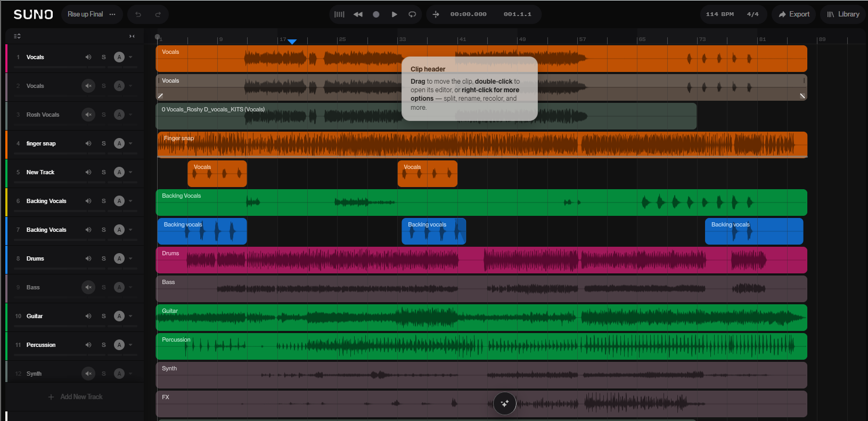This screenshot has height=421, width=868.
Task: Open the 4/4 time signature selector
Action: (752, 14)
